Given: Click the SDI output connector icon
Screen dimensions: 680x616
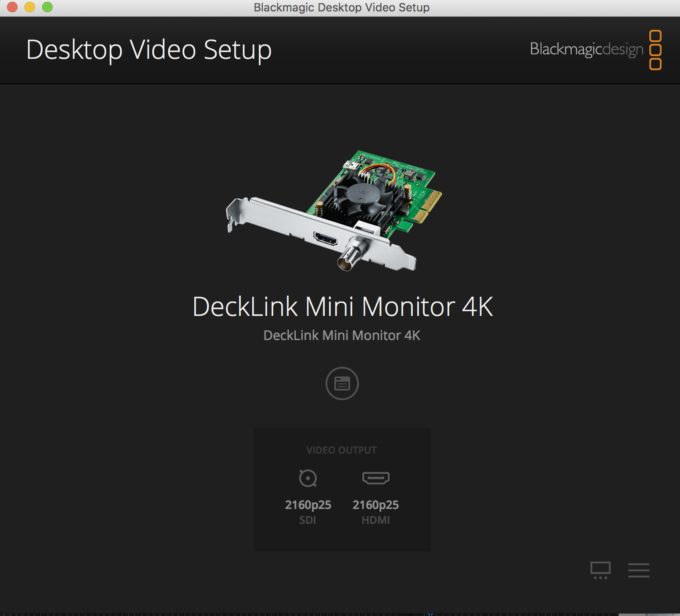Looking at the screenshot, I should (308, 478).
